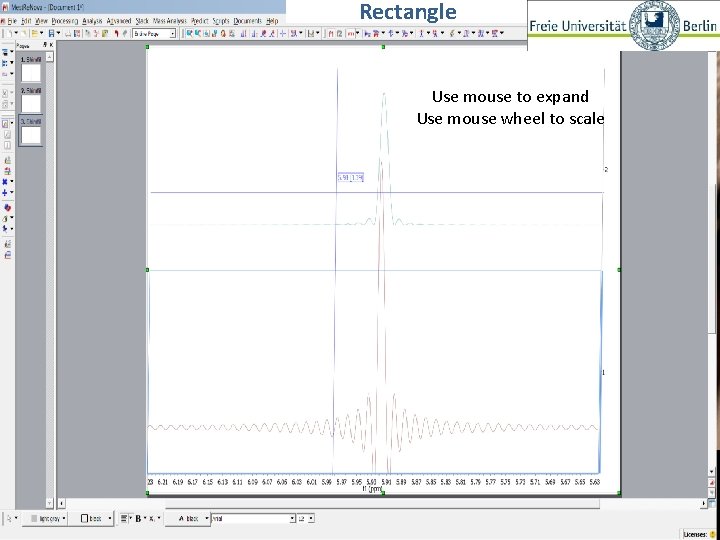The height and width of the screenshot is (540, 720).
Task: Click the f1 (ppm) axis label
Action: tap(372, 489)
